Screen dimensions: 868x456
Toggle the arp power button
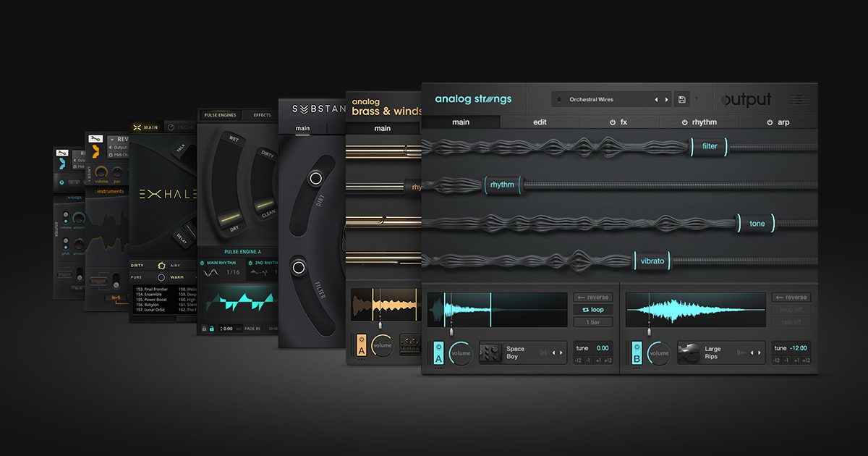pyautogui.click(x=770, y=122)
